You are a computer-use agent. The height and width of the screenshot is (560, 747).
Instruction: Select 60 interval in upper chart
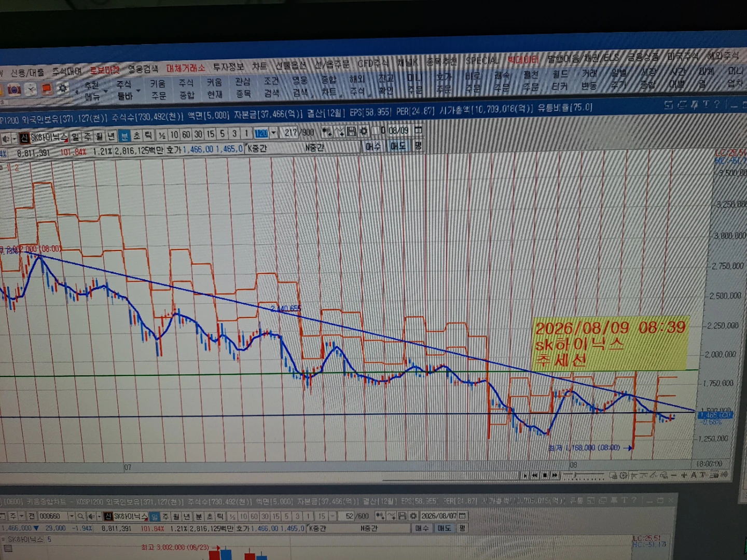pos(186,135)
